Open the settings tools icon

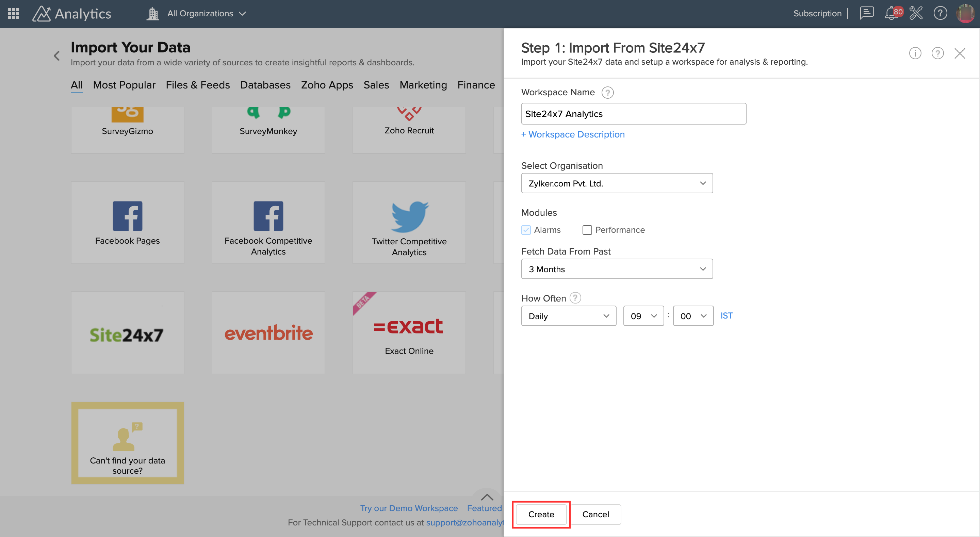pyautogui.click(x=916, y=13)
